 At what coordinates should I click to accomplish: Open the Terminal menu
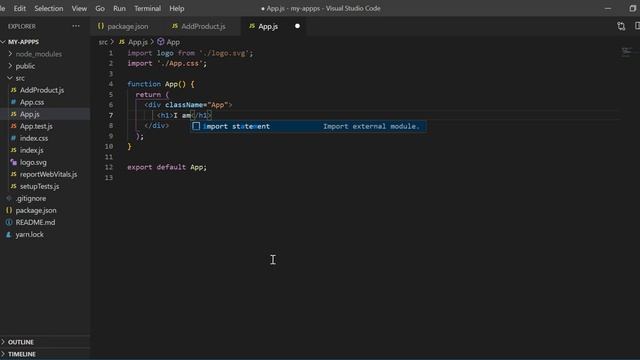pyautogui.click(x=147, y=8)
